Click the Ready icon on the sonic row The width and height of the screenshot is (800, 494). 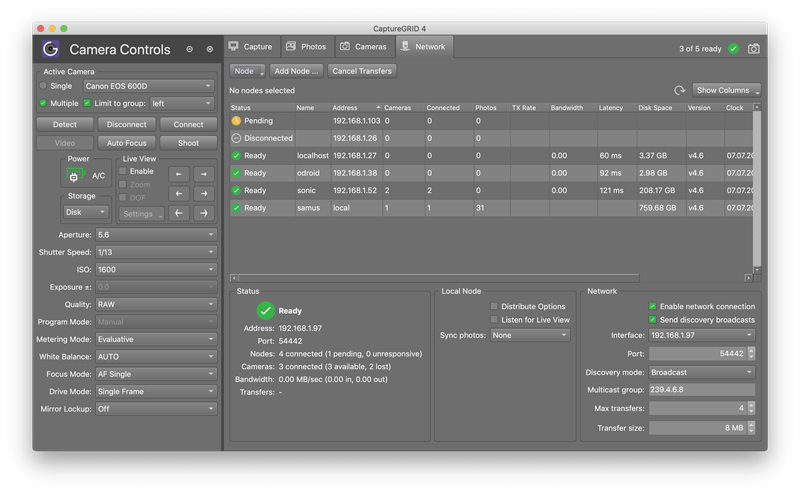coord(236,190)
